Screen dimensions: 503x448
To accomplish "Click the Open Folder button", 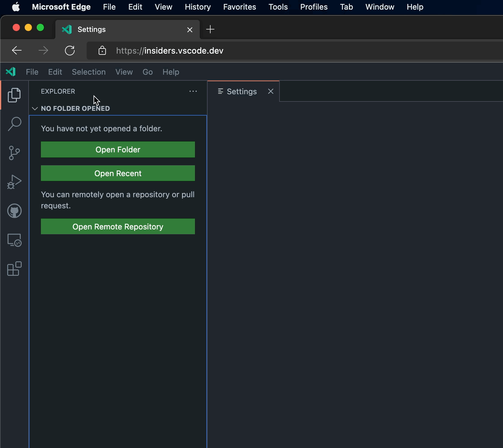I will click(118, 150).
